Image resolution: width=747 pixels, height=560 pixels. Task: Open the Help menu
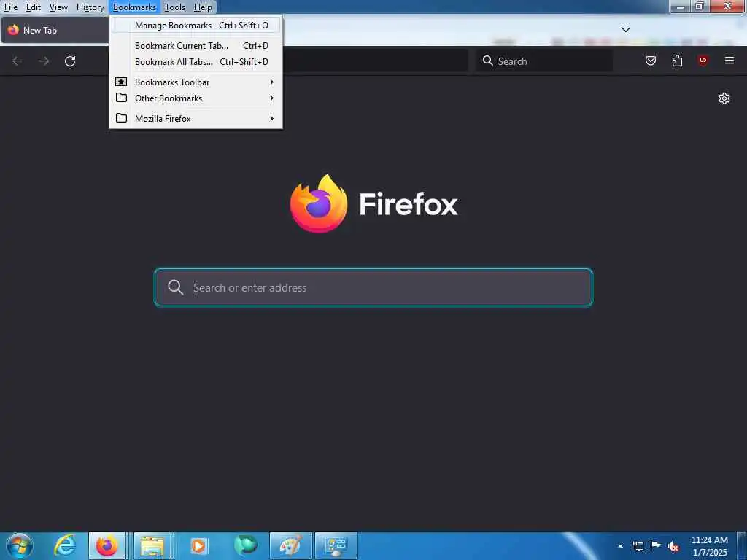point(203,7)
